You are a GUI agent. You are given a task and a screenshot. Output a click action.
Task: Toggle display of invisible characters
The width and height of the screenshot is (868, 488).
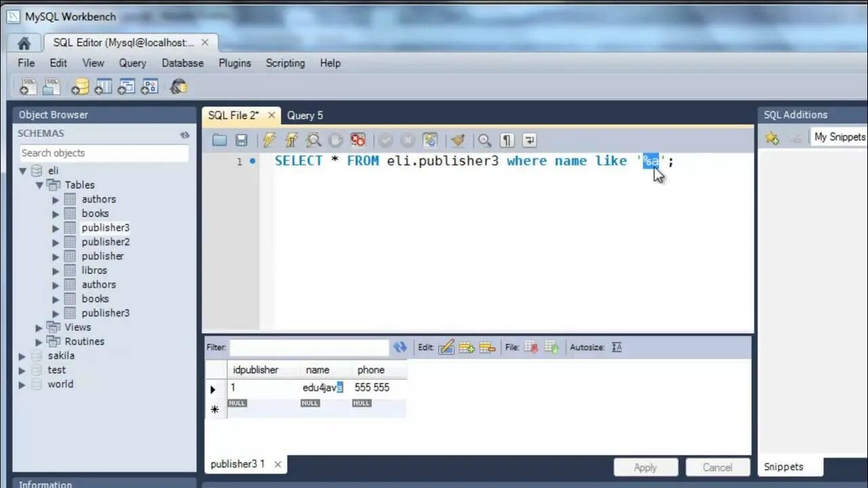507,140
